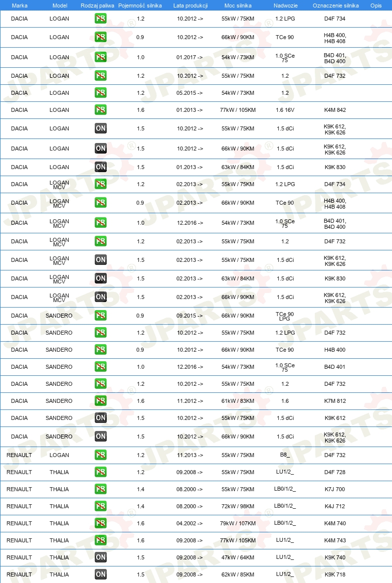This screenshot has width=392, height=583.
Task: Click the RENAULT cell in the LOGAN row
Action: [20, 456]
